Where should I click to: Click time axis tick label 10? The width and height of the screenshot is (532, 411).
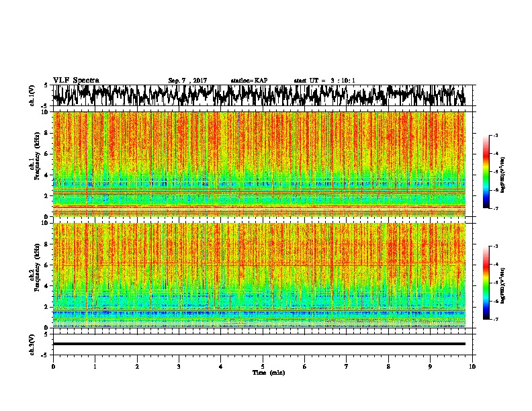[x=472, y=367]
